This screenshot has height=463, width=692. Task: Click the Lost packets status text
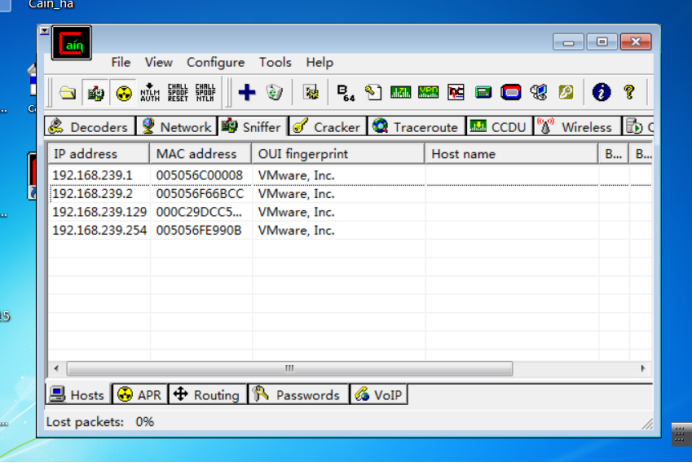(x=100, y=422)
